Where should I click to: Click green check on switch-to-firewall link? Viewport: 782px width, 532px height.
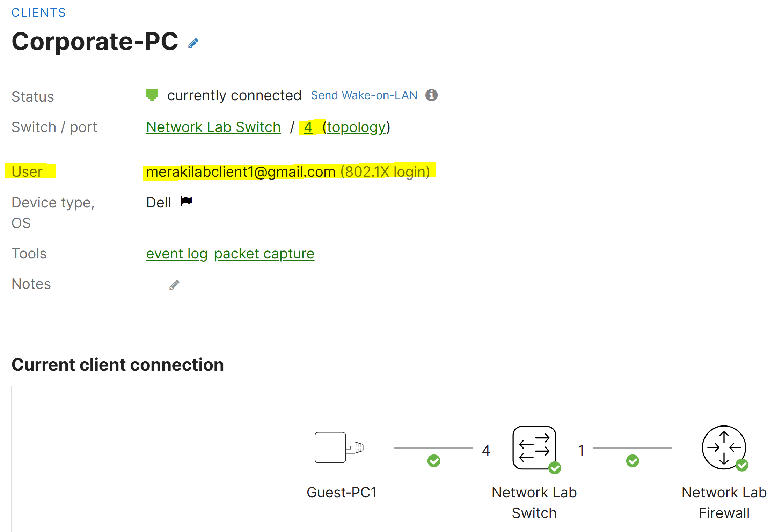coord(633,461)
